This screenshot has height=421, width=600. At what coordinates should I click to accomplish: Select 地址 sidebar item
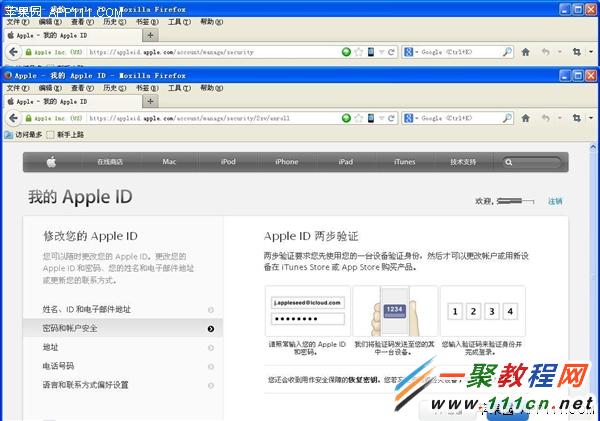[x=123, y=348]
